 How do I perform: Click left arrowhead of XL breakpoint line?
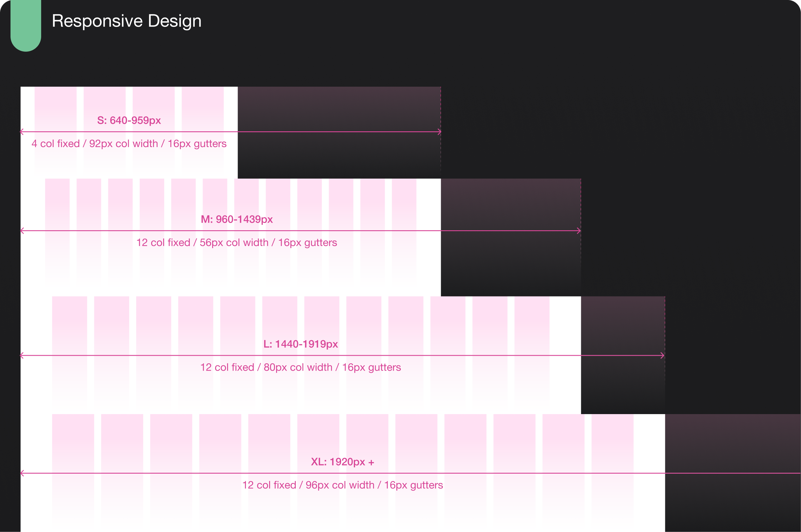point(22,473)
